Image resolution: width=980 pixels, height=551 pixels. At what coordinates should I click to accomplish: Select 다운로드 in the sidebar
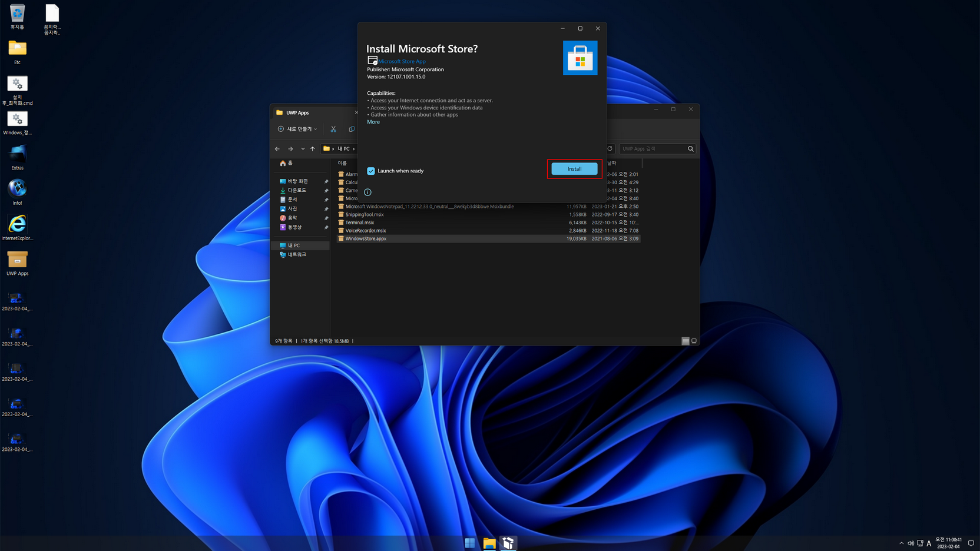[x=297, y=190]
